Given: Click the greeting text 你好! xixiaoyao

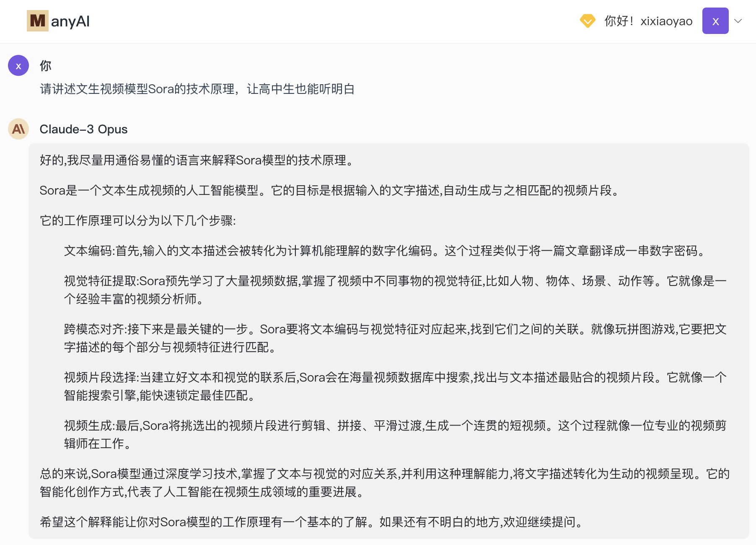Looking at the screenshot, I should [648, 21].
